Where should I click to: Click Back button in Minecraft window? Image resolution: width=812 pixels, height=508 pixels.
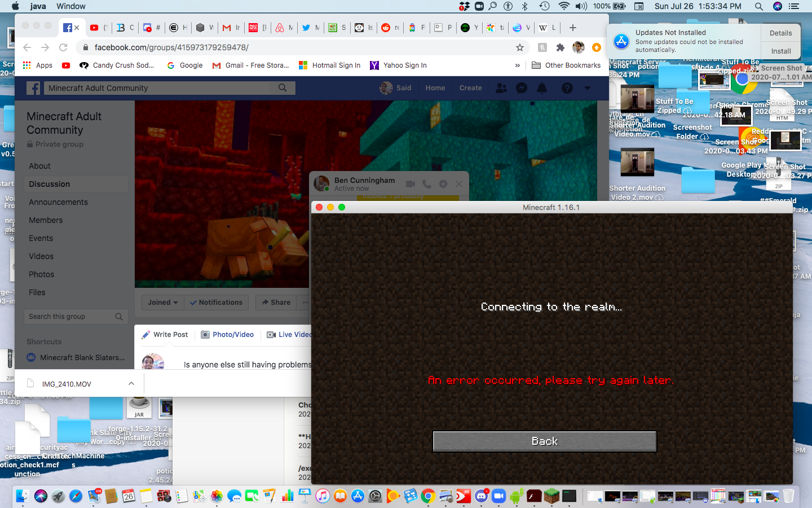pos(545,441)
